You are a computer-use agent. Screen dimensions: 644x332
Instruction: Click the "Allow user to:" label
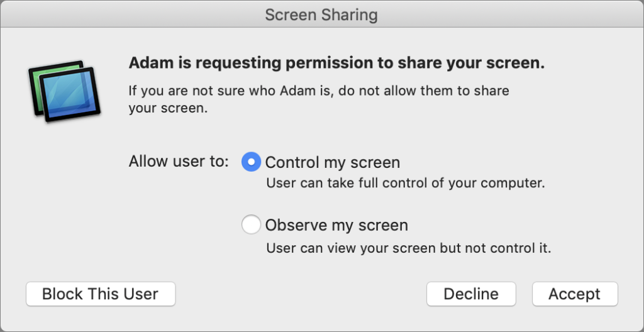tap(179, 162)
